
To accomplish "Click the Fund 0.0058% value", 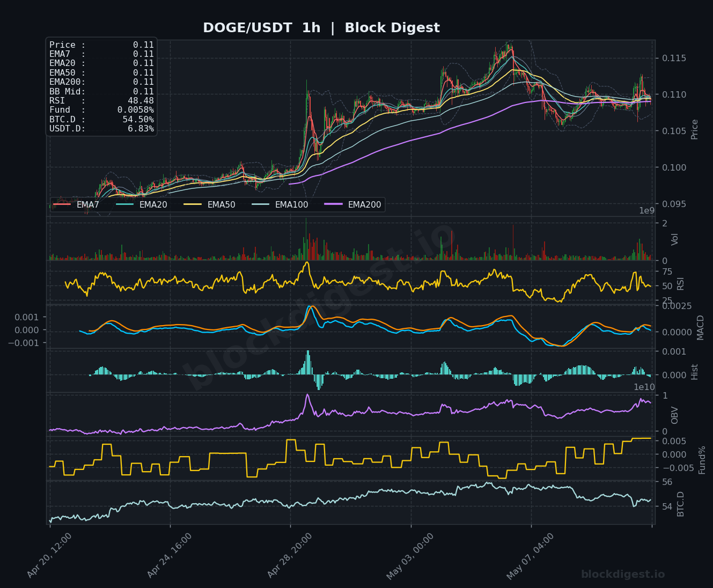I will coord(136,110).
